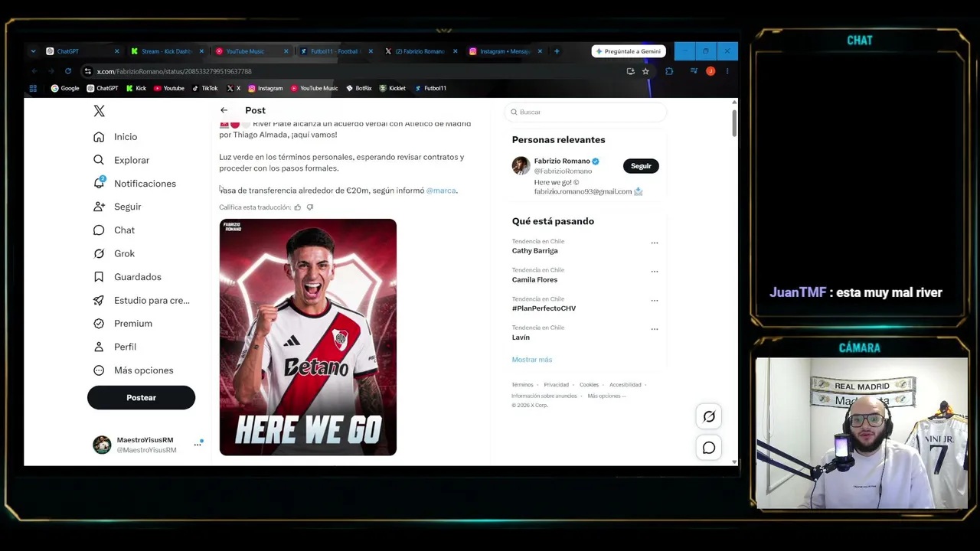Open the YouTube Music bookmark

pyautogui.click(x=314, y=88)
